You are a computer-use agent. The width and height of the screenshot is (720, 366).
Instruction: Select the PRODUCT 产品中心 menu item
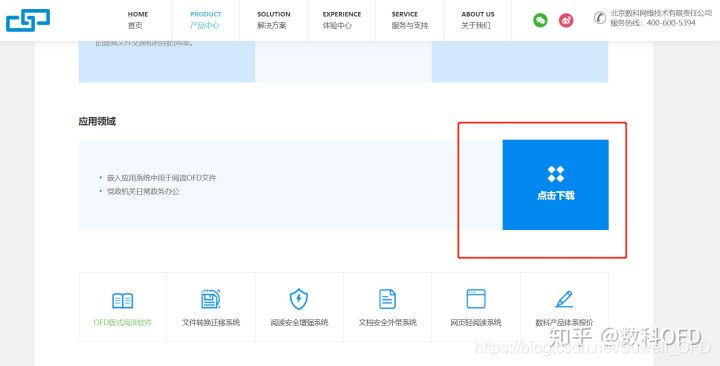(x=205, y=20)
